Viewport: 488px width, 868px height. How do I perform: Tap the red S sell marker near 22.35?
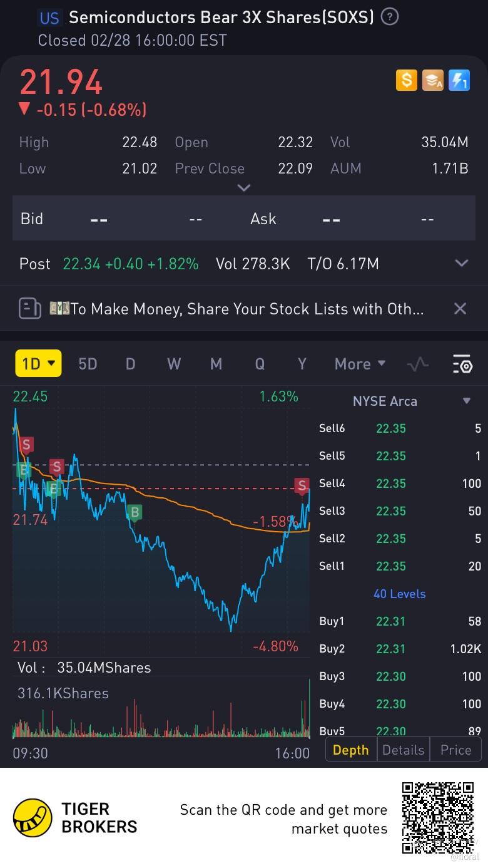click(x=302, y=485)
